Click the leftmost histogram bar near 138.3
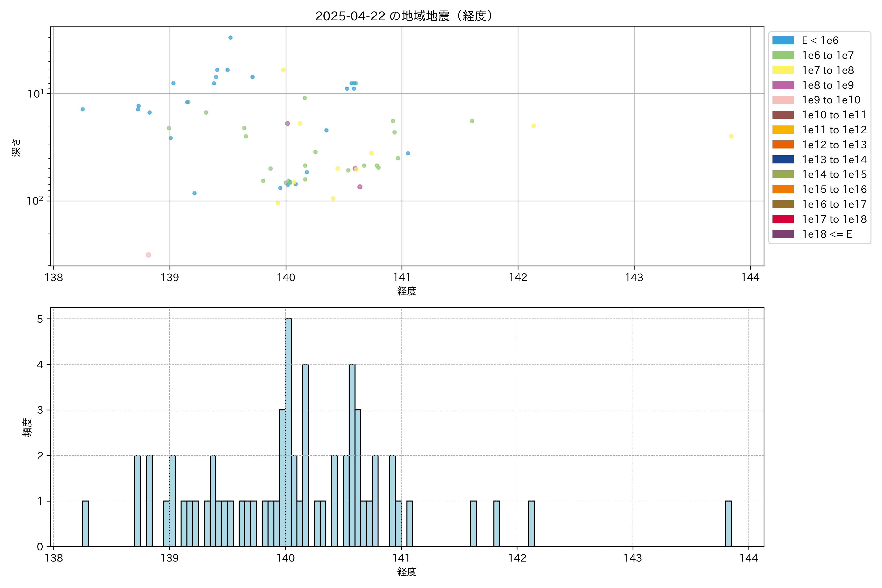This screenshot has width=882, height=588. pos(86,524)
